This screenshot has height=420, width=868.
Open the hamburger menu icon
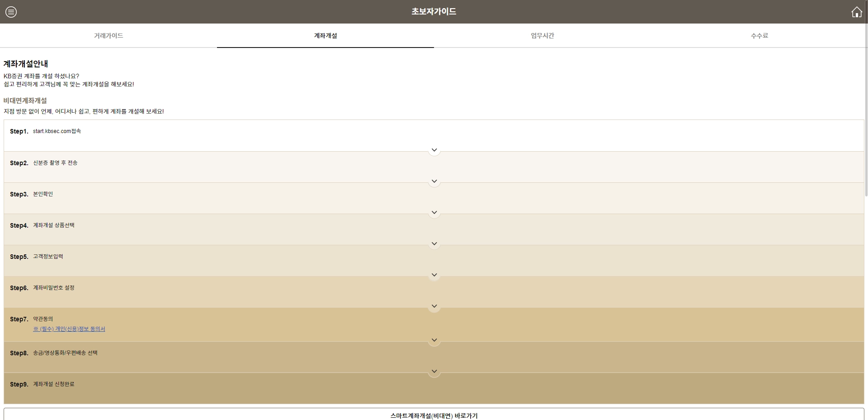click(x=11, y=12)
